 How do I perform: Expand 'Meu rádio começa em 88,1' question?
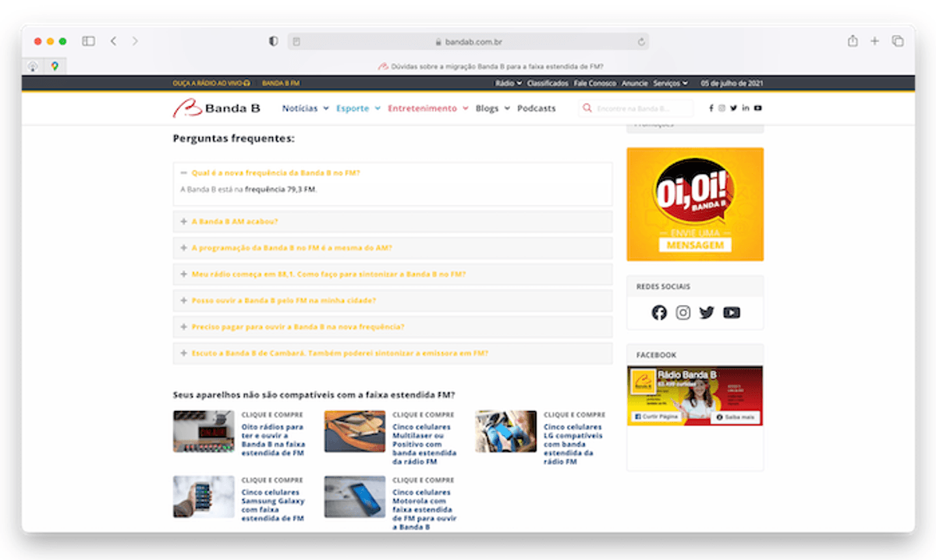pyautogui.click(x=392, y=275)
